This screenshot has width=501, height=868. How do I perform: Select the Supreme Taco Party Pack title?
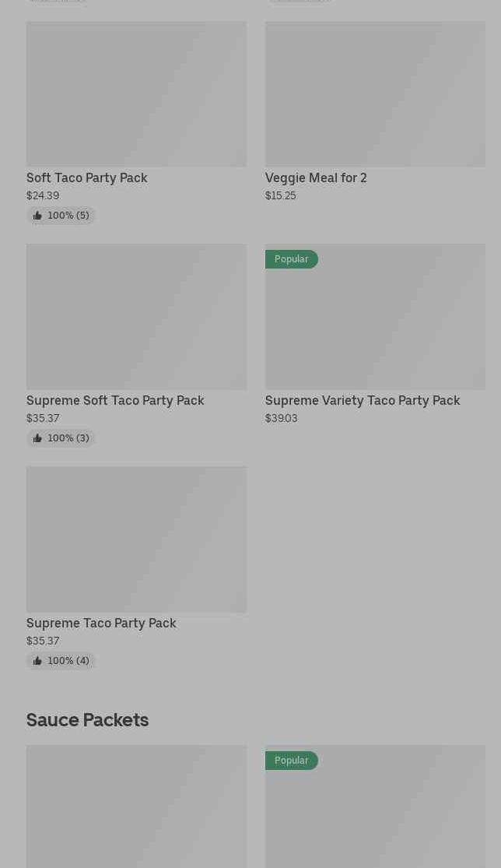coord(101,623)
